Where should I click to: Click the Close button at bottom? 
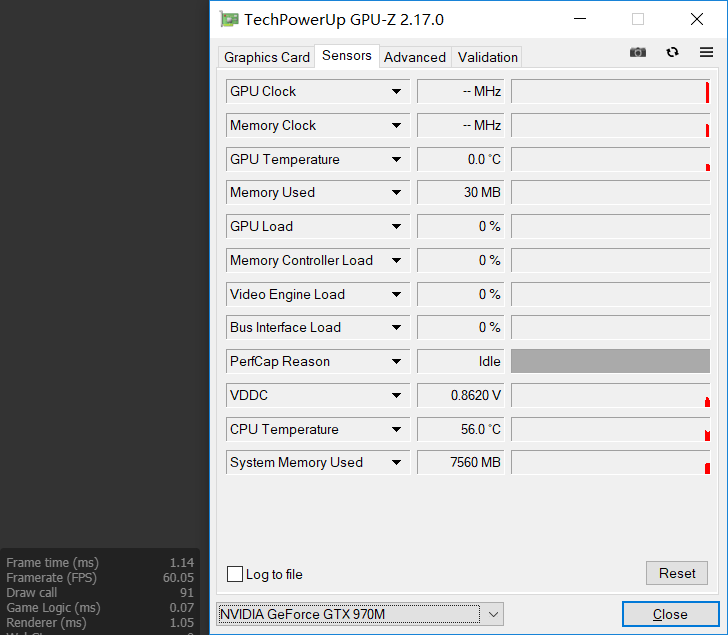pyautogui.click(x=670, y=614)
